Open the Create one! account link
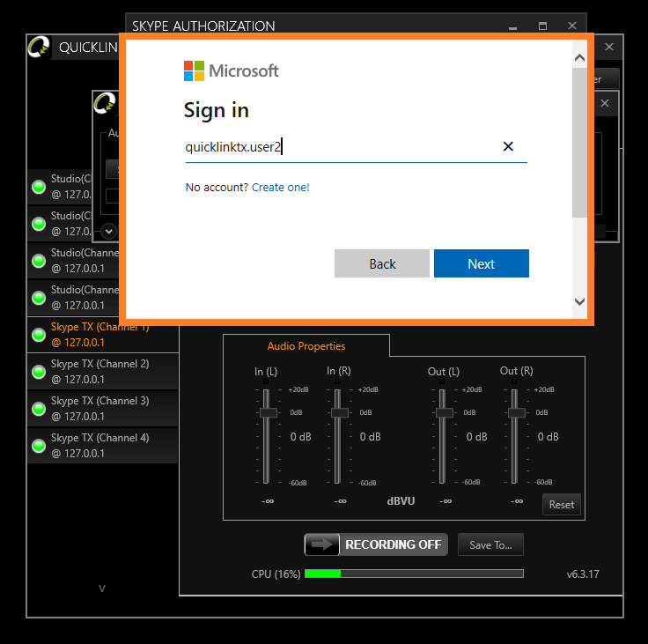 (x=280, y=188)
